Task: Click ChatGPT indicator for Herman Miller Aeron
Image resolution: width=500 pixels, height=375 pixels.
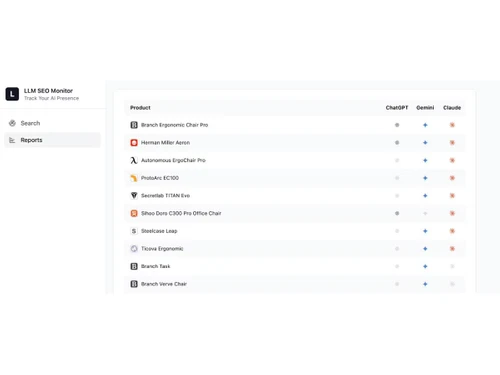Action: coord(397,143)
